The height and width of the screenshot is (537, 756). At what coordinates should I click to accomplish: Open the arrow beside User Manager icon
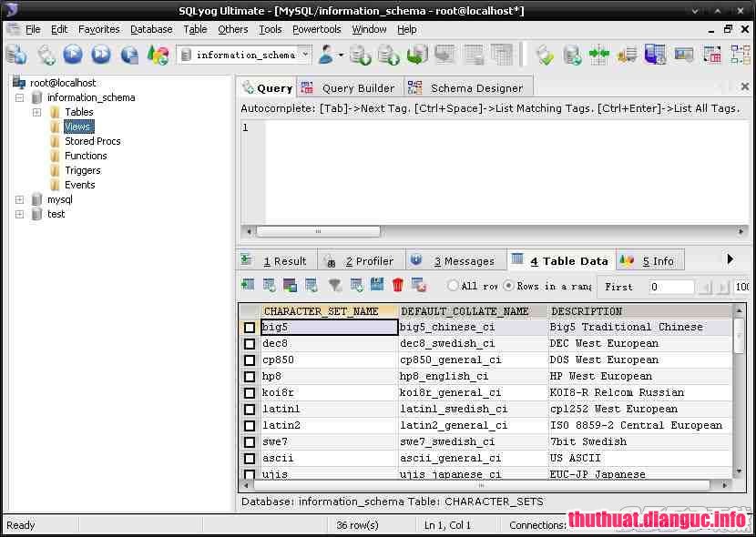341,55
